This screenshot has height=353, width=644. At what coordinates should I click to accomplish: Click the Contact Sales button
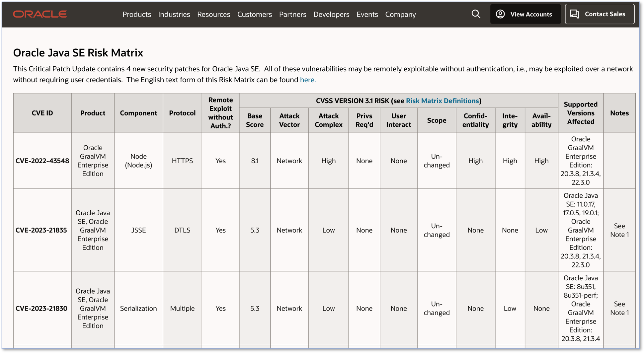point(600,14)
